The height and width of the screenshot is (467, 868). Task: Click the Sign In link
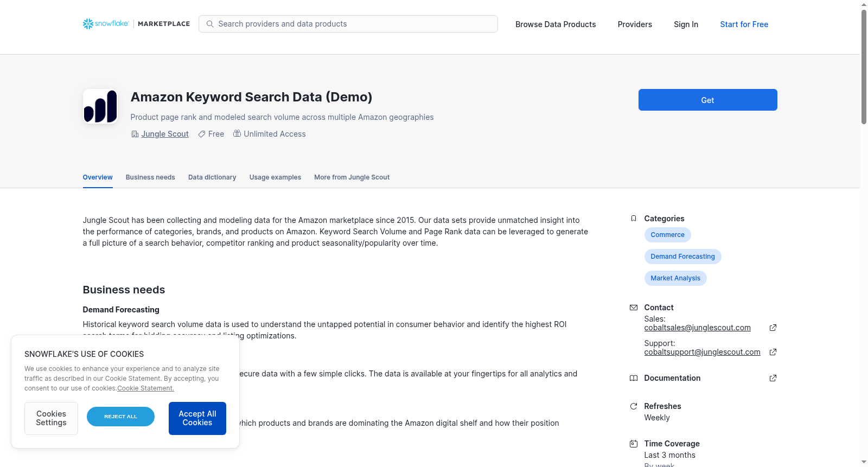(686, 24)
